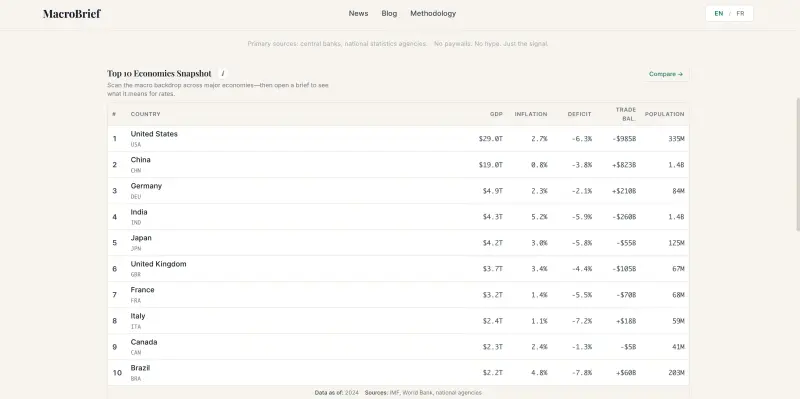Click the 335M population value

pyautogui.click(x=677, y=139)
